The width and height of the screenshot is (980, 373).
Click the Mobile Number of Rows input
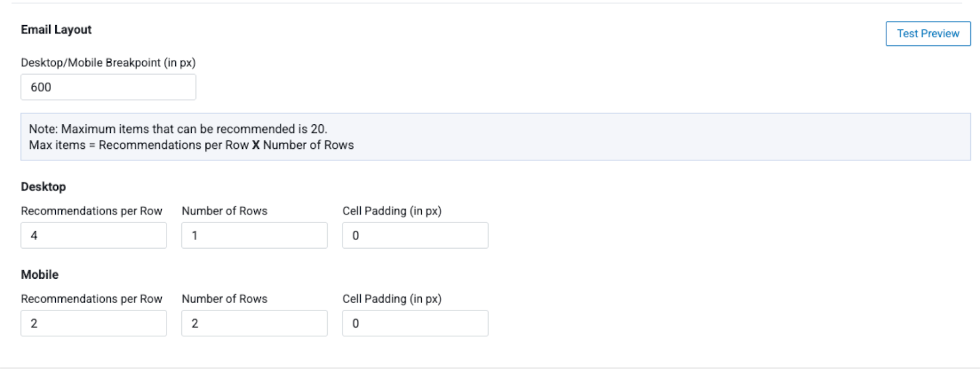click(254, 323)
